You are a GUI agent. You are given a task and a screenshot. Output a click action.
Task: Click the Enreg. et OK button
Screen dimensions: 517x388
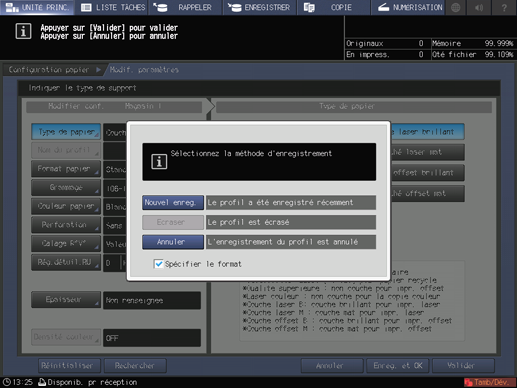click(x=398, y=366)
